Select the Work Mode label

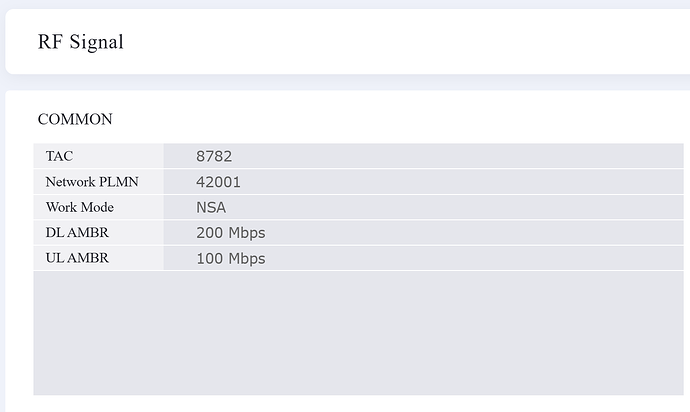[80, 207]
